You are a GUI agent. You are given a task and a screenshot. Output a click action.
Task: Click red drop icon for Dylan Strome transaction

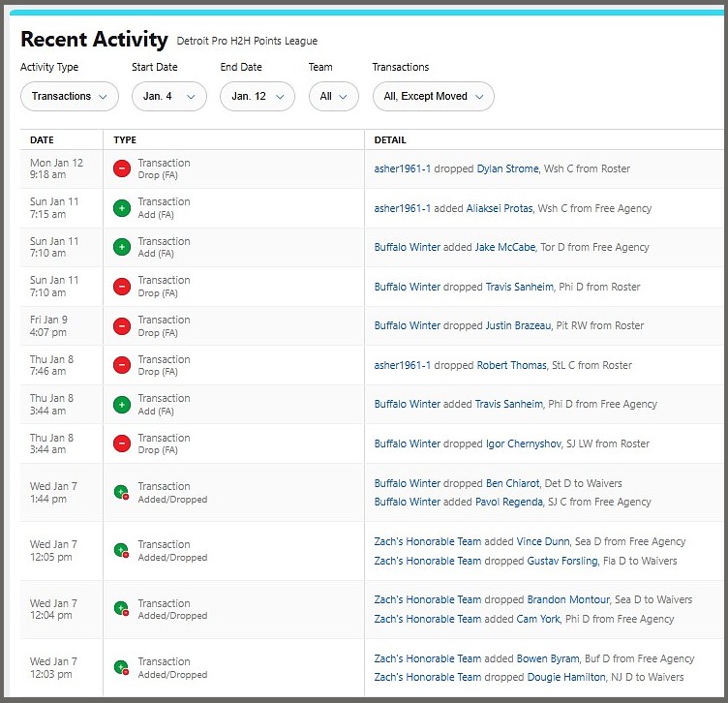pyautogui.click(x=122, y=168)
